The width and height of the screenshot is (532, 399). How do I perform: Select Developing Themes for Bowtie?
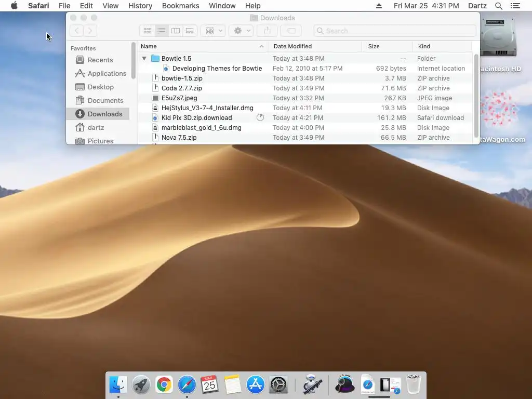(x=304, y=68)
